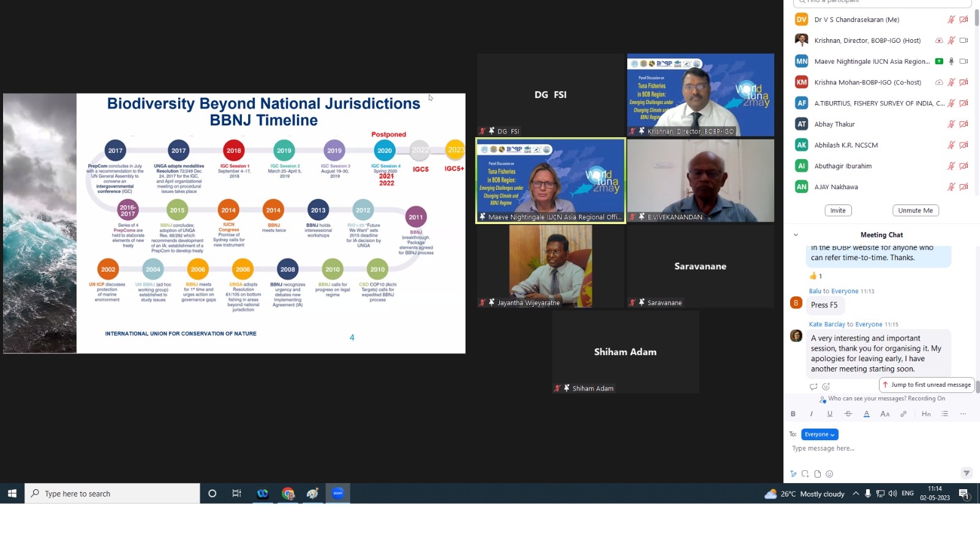Apply underline formatting in chat toolbar
Viewport: 980px width, 551px height.
pos(829,414)
